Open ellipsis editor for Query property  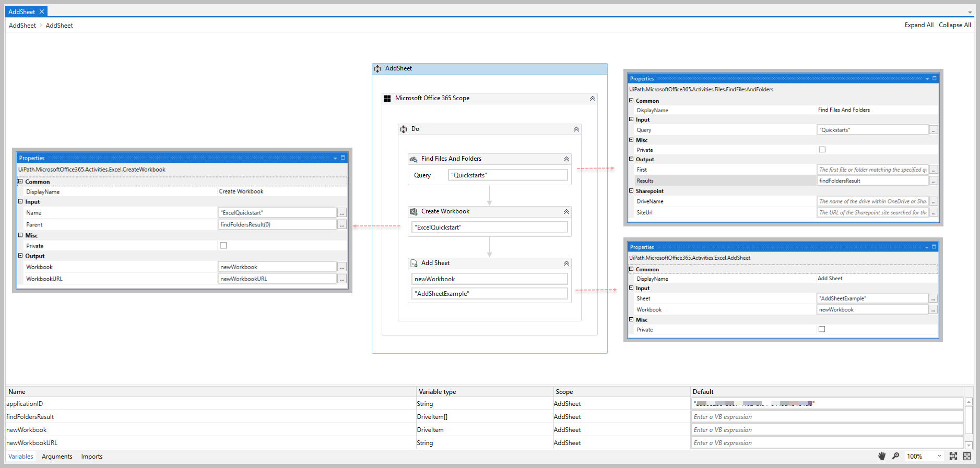click(934, 130)
